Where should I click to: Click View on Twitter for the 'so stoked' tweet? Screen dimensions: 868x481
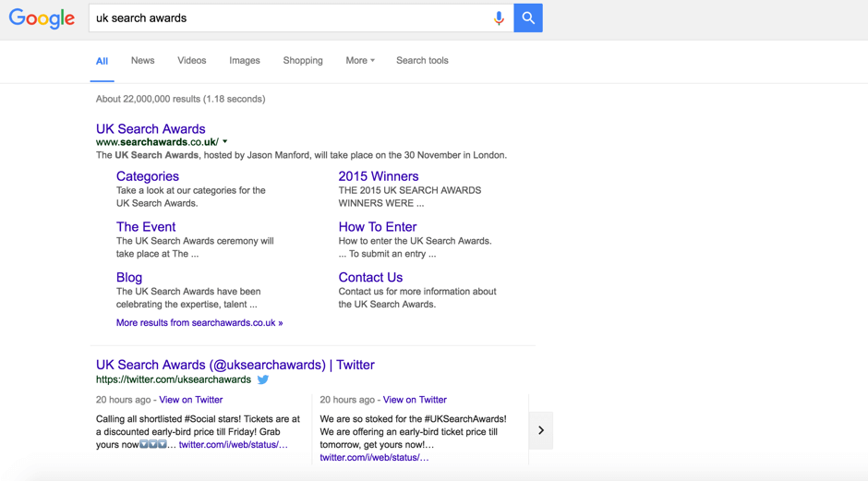pos(415,400)
